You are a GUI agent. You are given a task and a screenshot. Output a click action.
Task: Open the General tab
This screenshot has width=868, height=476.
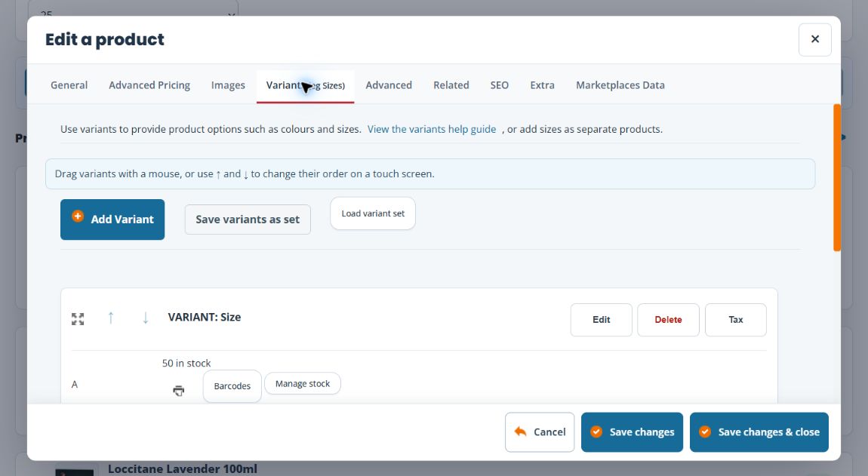coord(69,85)
